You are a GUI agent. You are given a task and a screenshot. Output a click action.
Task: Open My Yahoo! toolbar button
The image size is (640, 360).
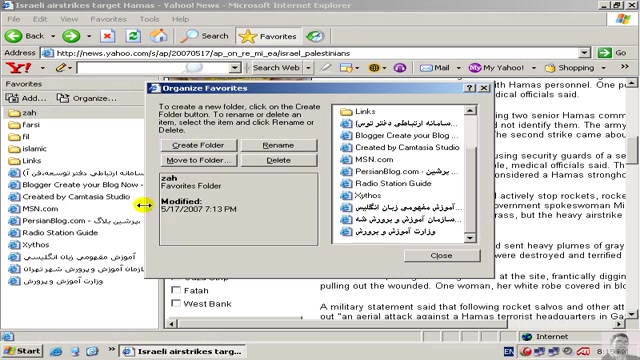496,67
